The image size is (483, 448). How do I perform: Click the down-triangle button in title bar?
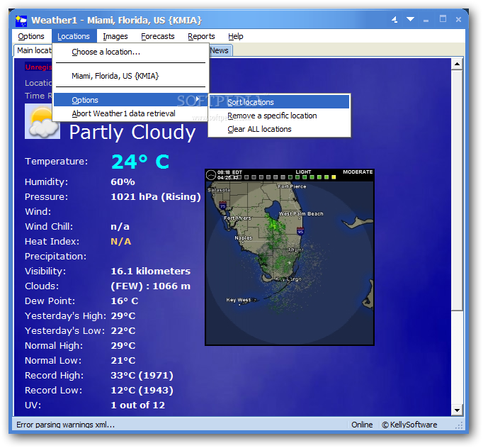tap(410, 19)
